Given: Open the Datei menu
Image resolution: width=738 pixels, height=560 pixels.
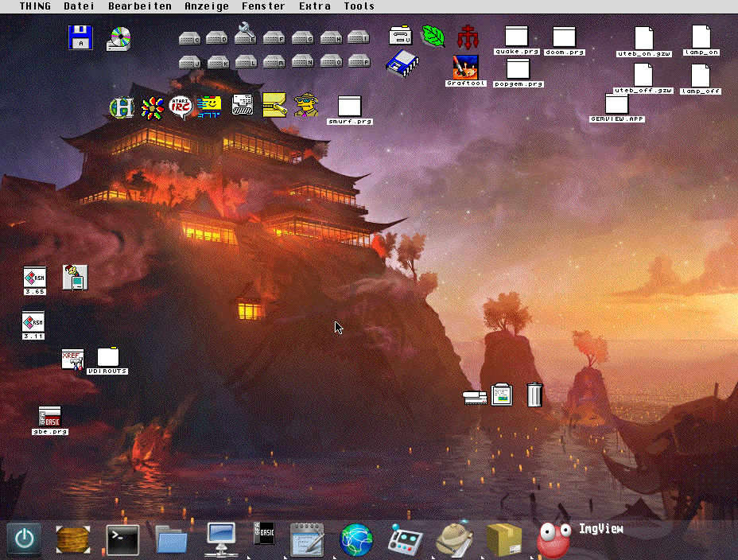Looking at the screenshot, I should click(x=79, y=6).
